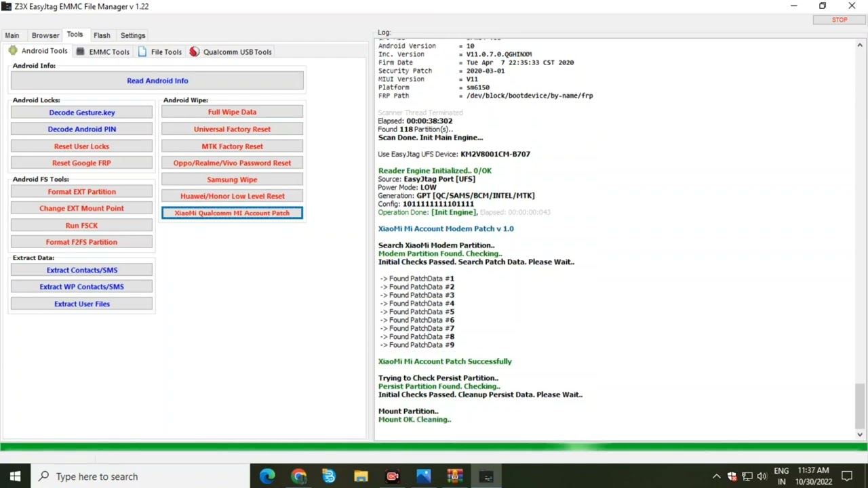This screenshot has height=488, width=868.
Task: Click Extract User Files button
Action: click(x=81, y=304)
